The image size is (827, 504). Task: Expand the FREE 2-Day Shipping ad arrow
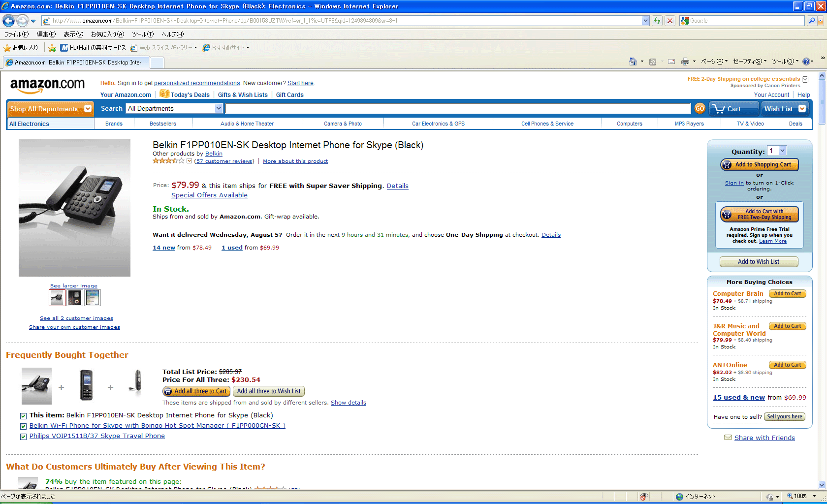(805, 79)
